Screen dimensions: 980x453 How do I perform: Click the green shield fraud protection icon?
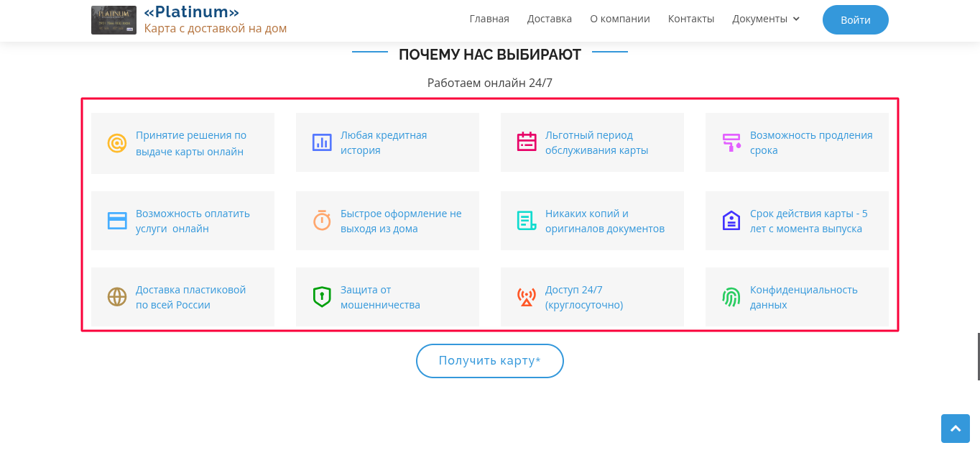pyautogui.click(x=322, y=297)
